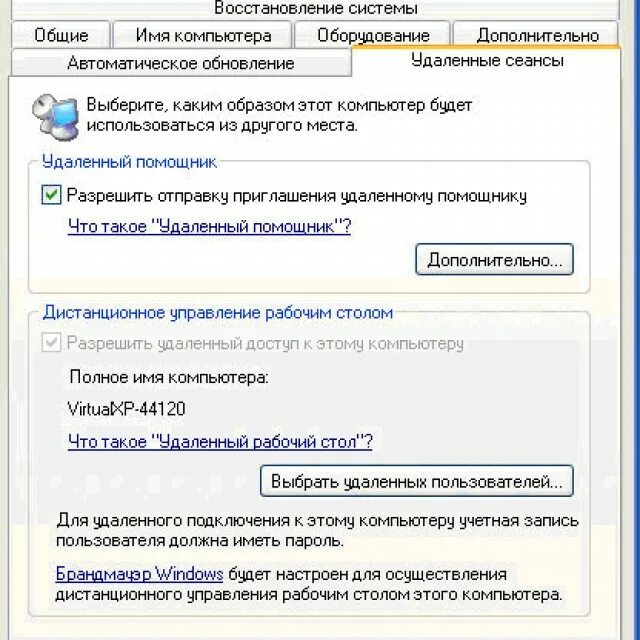The width and height of the screenshot is (640, 640).
Task: Select the Оборудование tab
Action: (373, 36)
